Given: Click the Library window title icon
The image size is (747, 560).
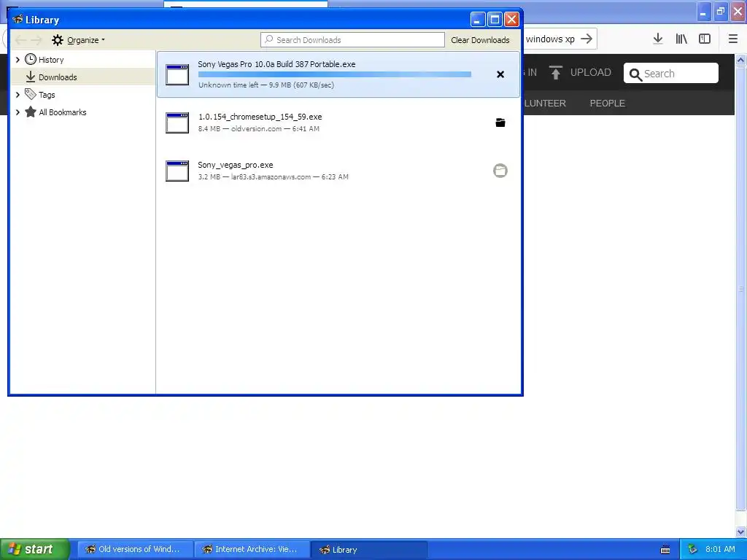Looking at the screenshot, I should (x=18, y=20).
